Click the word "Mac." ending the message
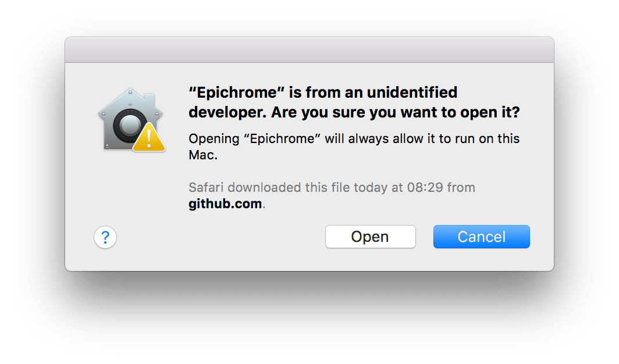The image size is (619, 364). point(203,155)
